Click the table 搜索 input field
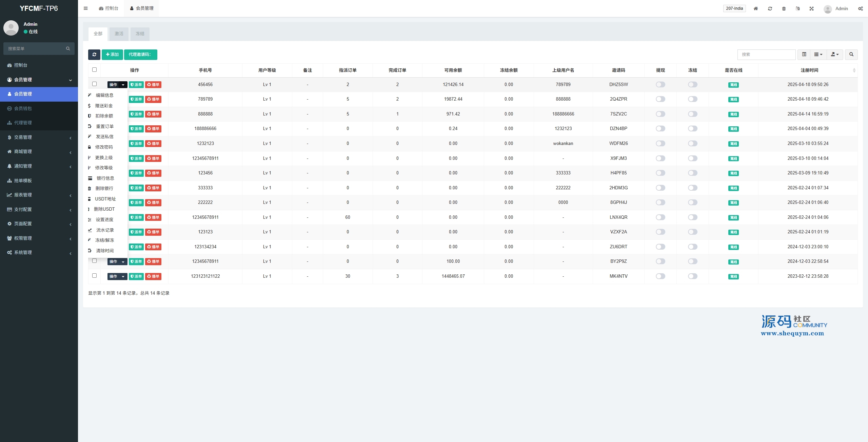The width and height of the screenshot is (868, 442). (766, 55)
